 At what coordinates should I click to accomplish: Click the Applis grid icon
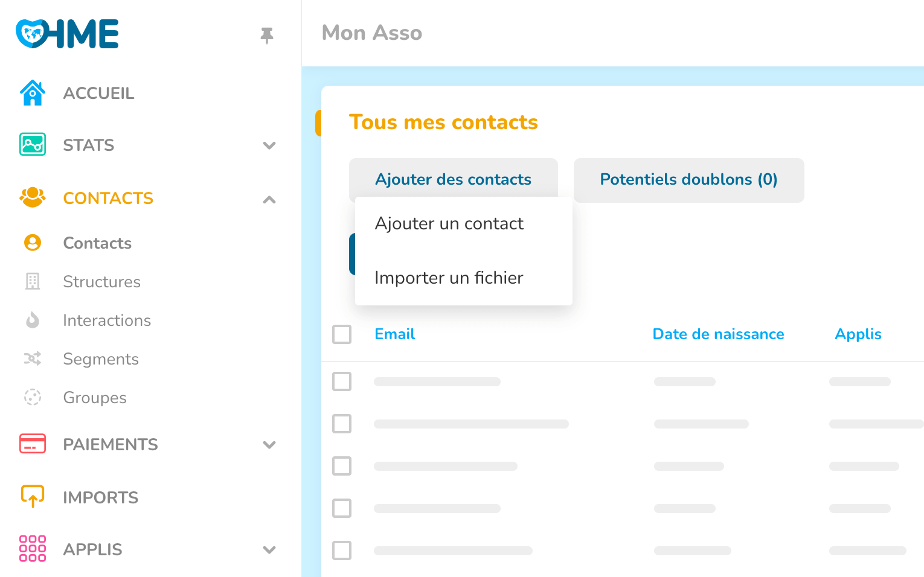point(33,549)
